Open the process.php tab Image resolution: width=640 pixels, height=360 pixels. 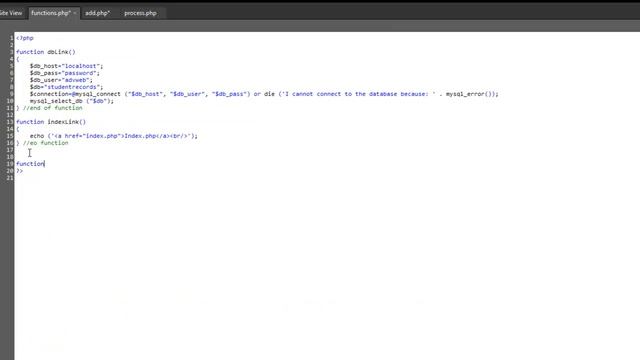pos(140,13)
